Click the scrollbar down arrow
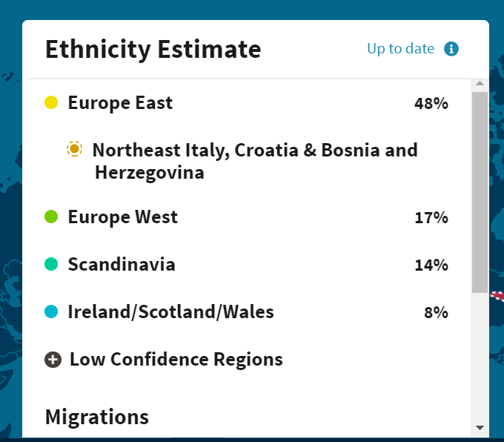Screen dimensions: 504x442 480,428
